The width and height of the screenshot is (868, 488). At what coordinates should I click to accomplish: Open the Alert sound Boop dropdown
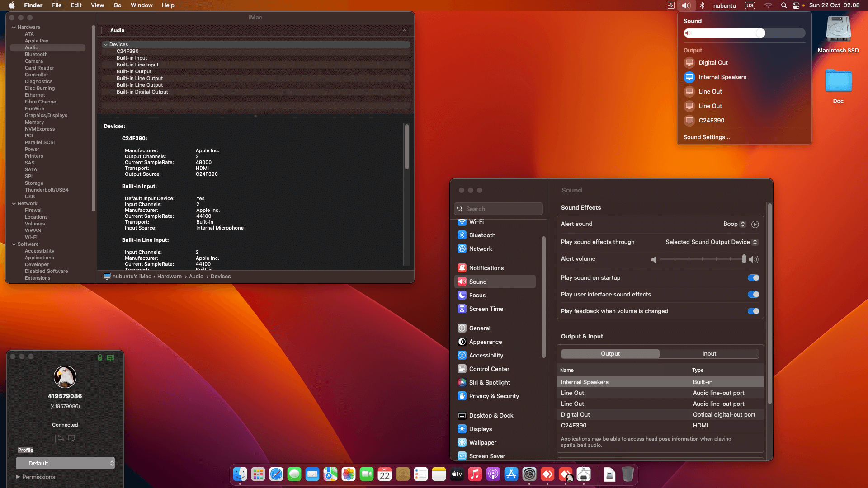coord(734,224)
